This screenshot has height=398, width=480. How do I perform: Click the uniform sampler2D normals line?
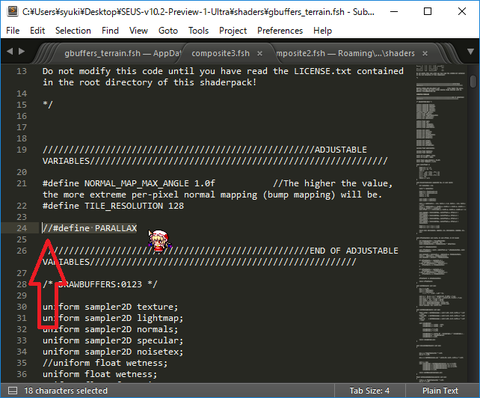110,329
